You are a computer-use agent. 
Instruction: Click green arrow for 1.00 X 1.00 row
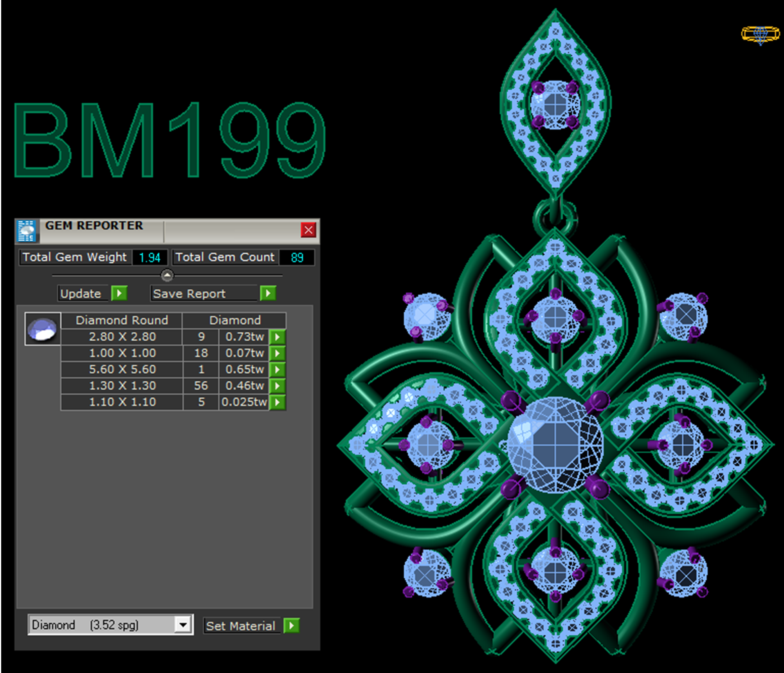click(278, 353)
